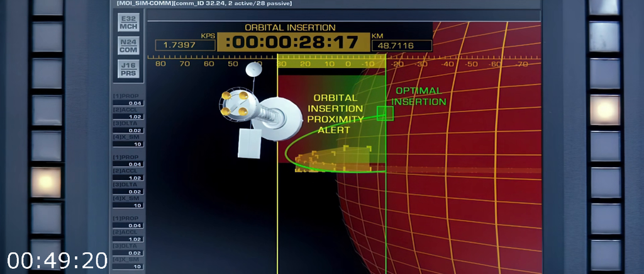The width and height of the screenshot is (644, 274).
Task: Click the topmost [4]X_SM readout label
Action: tap(126, 137)
